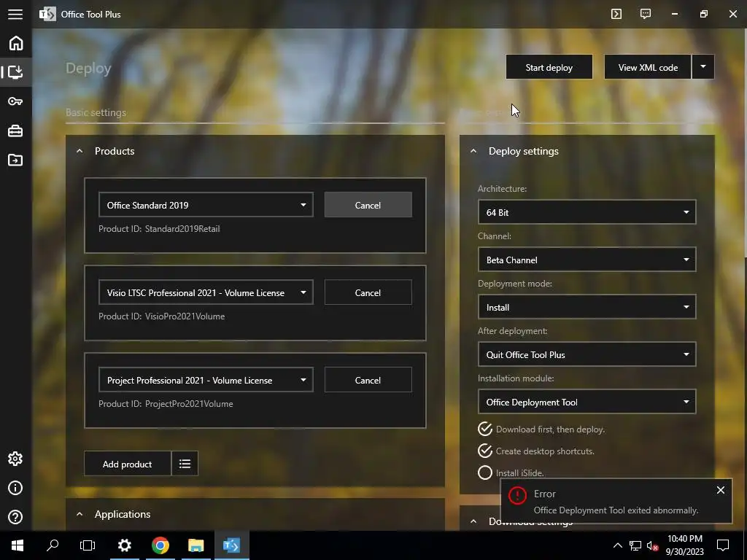Click the product list icon beside Add product
Image resolution: width=747 pixels, height=560 pixels.
185,463
